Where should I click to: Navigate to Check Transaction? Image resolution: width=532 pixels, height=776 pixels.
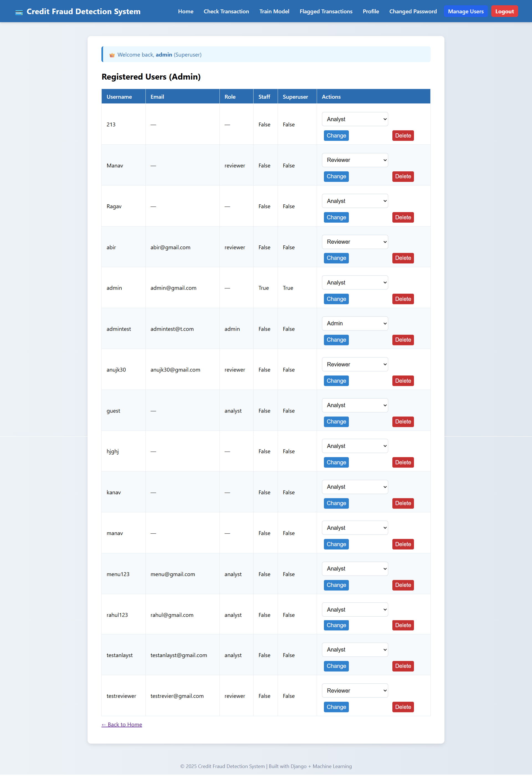coord(226,11)
